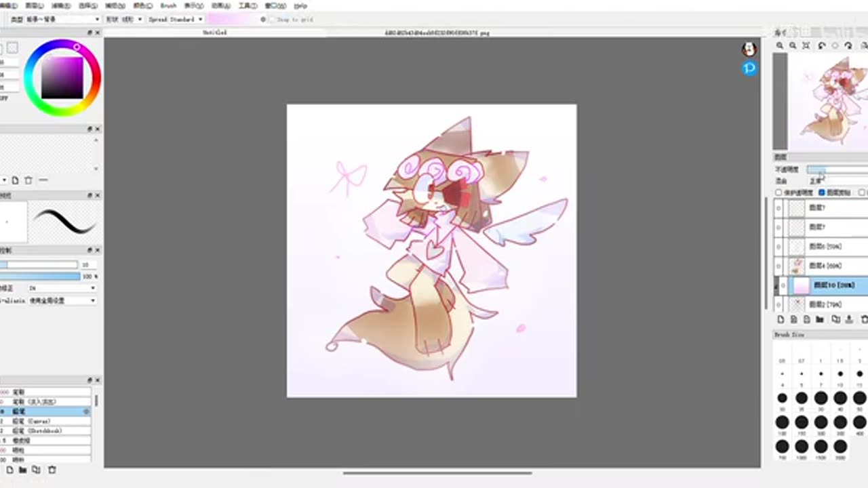Hide layer 2 at the bottom
868x488 pixels.
778,304
